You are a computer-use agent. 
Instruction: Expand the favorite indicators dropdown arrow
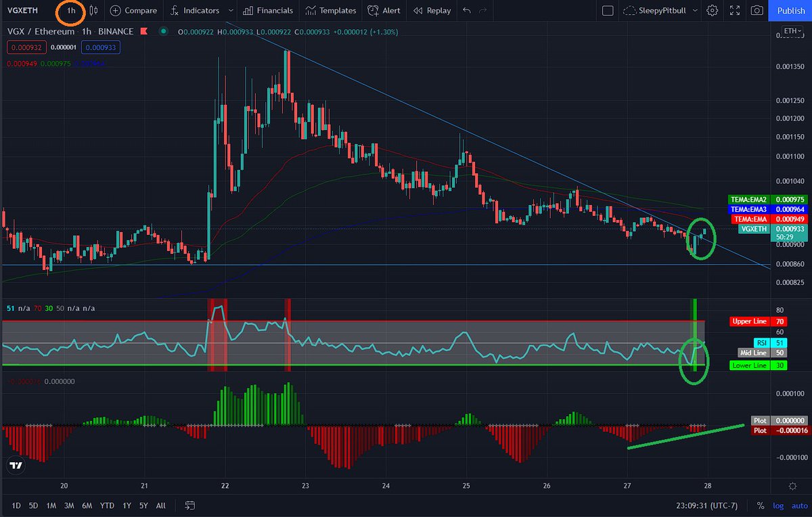coord(231,11)
